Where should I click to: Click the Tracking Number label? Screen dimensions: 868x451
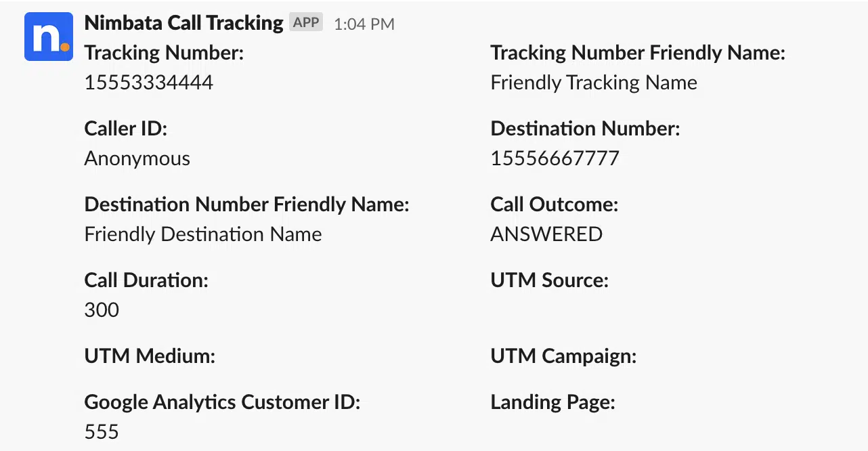(x=164, y=53)
